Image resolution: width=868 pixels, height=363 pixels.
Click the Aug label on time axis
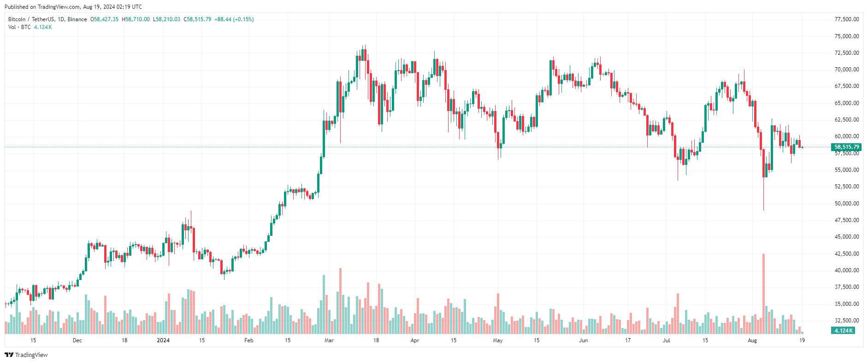click(752, 340)
